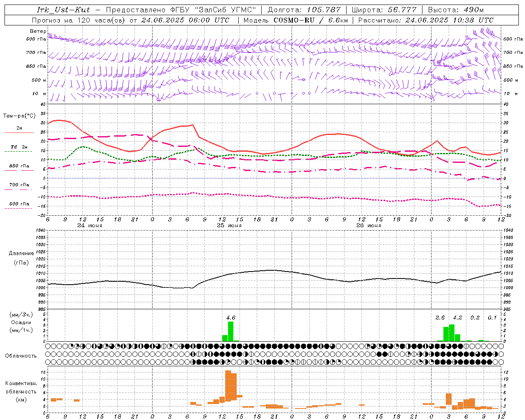Click the 0.1 precipitation total value
Image resolution: width=525 pixels, height=420 pixels.
[492, 317]
